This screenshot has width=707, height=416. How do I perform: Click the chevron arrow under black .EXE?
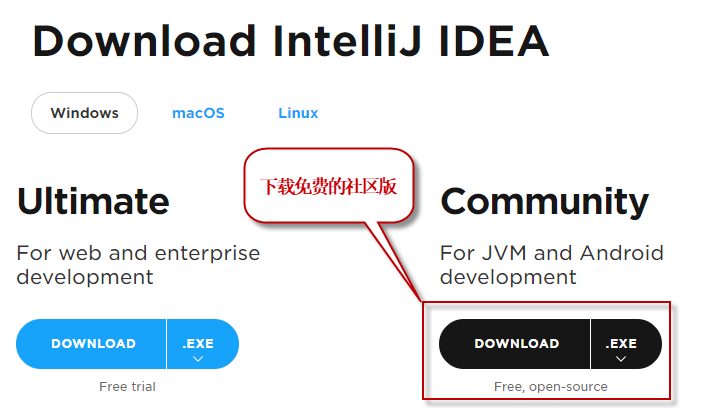[x=621, y=359]
